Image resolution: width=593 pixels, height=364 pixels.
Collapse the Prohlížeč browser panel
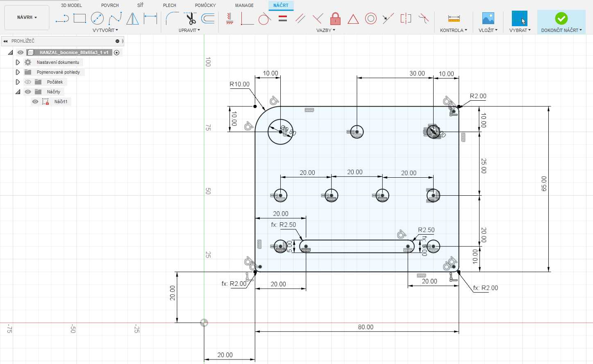pos(5,41)
